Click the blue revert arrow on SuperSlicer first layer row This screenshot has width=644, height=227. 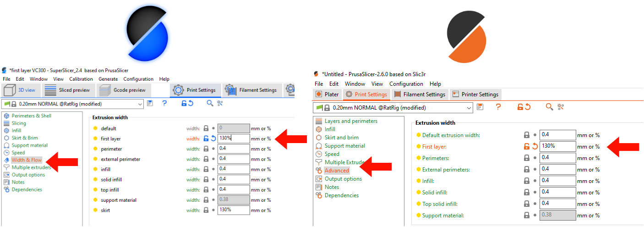click(213, 138)
